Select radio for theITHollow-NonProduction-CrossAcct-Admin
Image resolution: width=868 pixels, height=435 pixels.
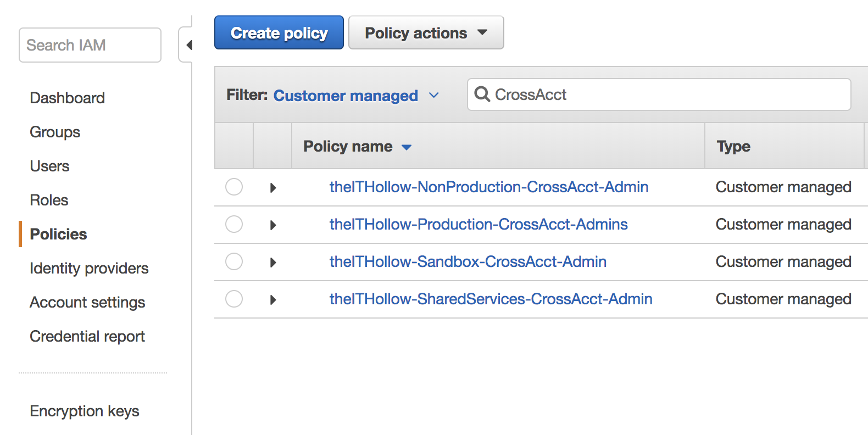(234, 187)
